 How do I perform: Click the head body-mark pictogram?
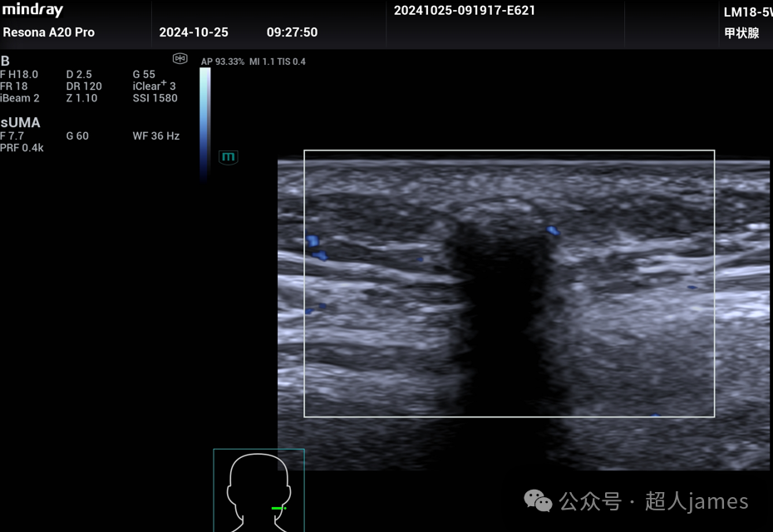[x=258, y=490]
